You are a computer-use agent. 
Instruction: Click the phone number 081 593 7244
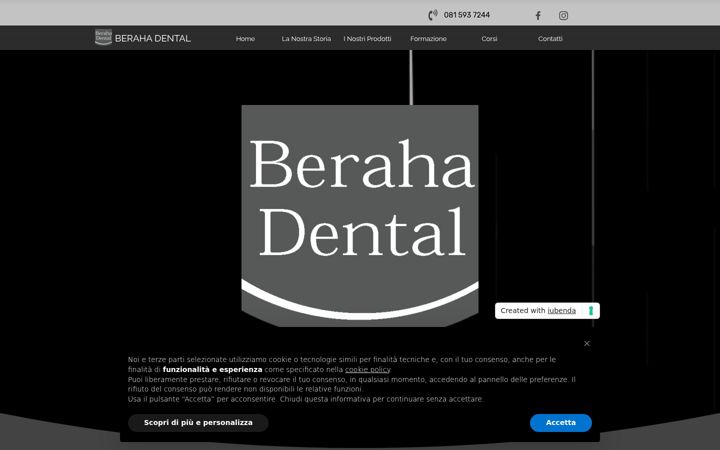(467, 15)
